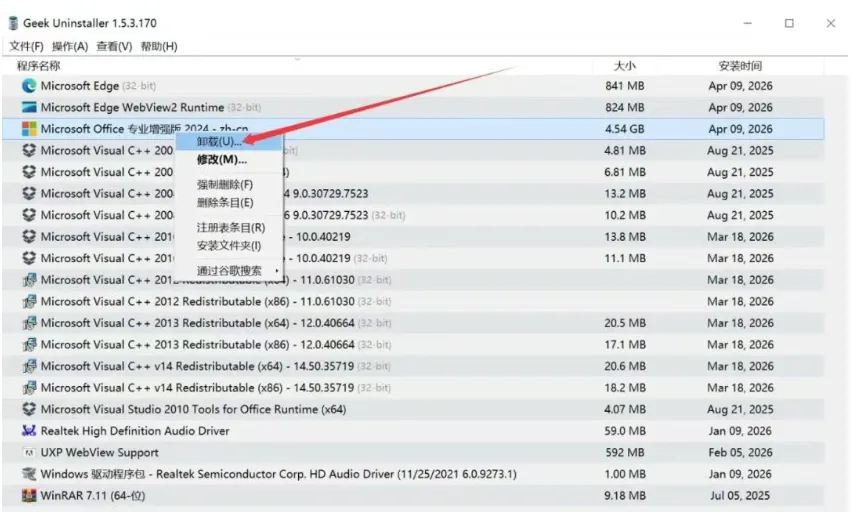Select 强制删除(F) in the context menu
This screenshot has height=512, width=853.
(x=228, y=184)
